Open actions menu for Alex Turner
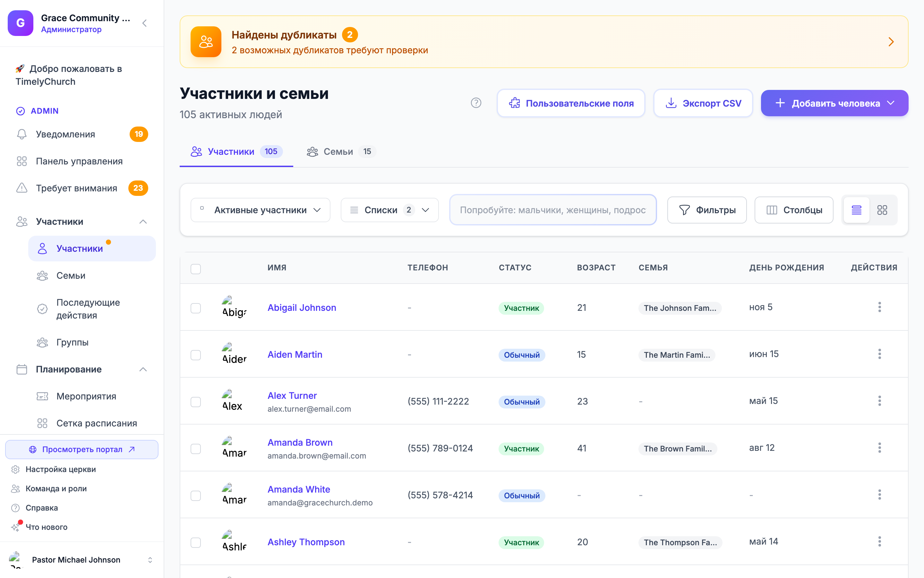Viewport: 924px width, 578px height. [x=879, y=401]
